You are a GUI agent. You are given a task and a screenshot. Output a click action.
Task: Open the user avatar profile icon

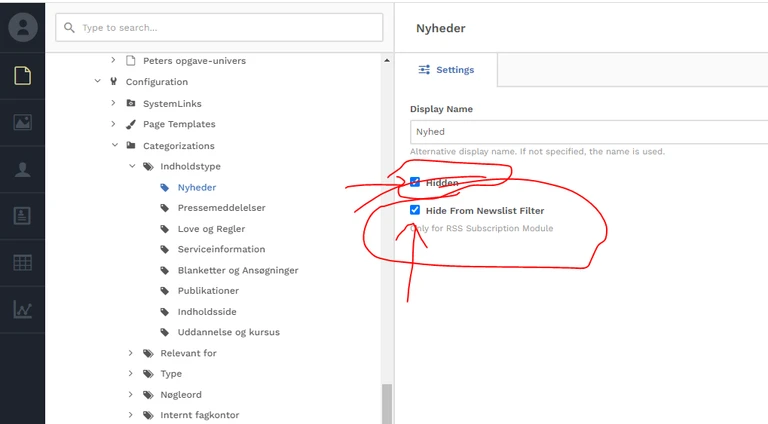pos(22,27)
